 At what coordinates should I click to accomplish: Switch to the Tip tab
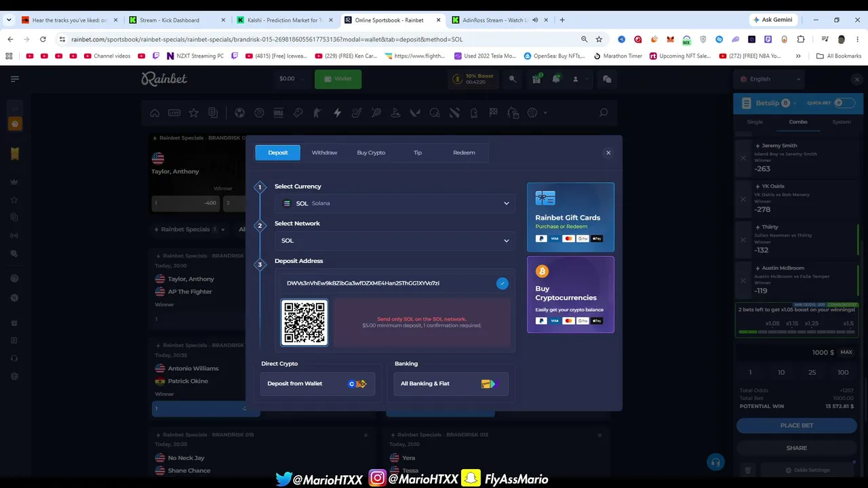(418, 152)
